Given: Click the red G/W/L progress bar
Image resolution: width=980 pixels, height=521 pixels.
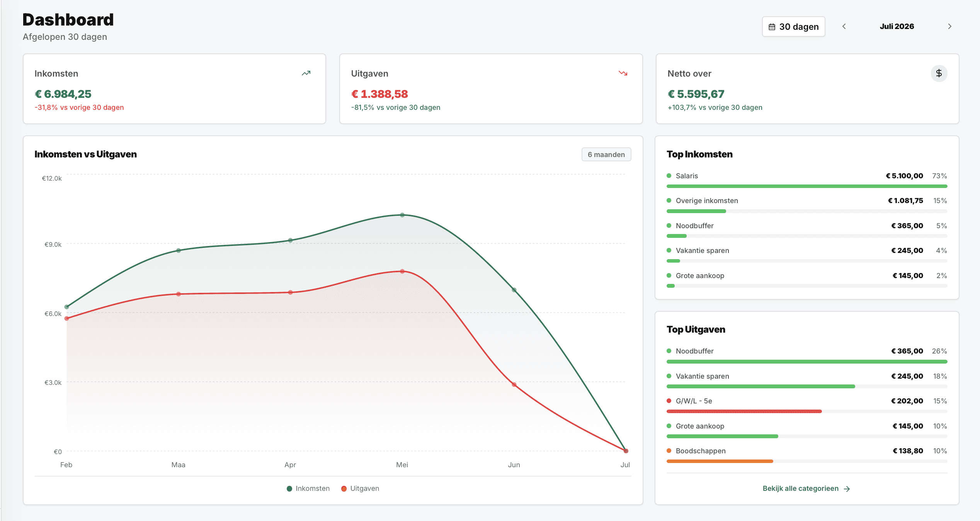Looking at the screenshot, I should [744, 412].
